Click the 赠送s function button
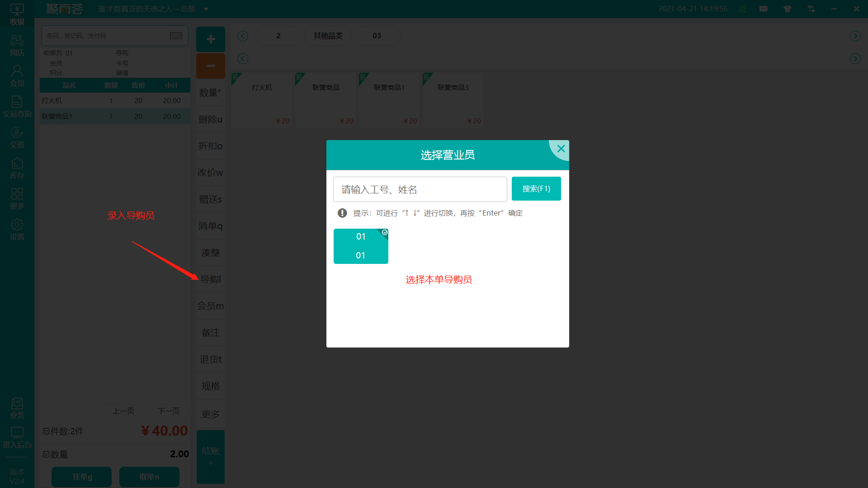This screenshot has width=868, height=488. click(211, 199)
